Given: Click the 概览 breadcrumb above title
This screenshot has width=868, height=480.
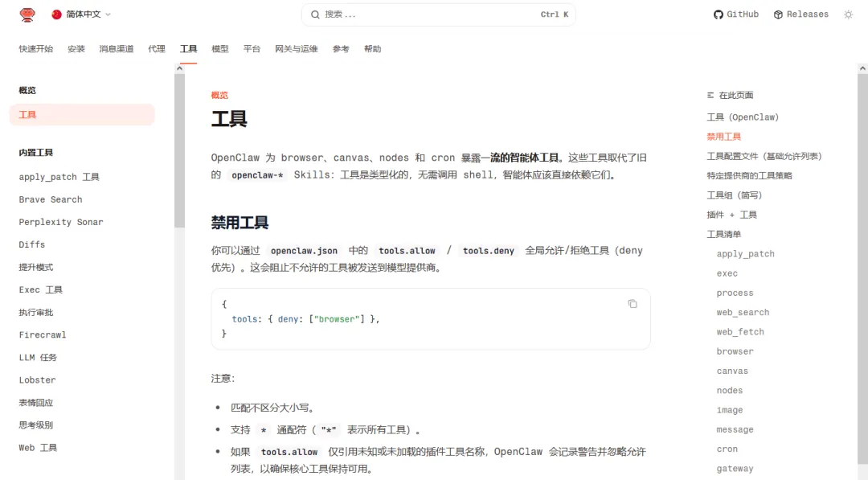Looking at the screenshot, I should pos(219,95).
